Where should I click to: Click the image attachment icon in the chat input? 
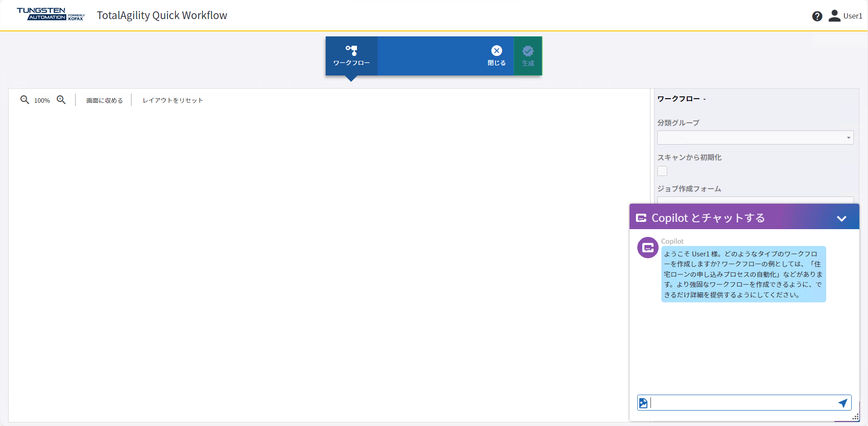[644, 402]
